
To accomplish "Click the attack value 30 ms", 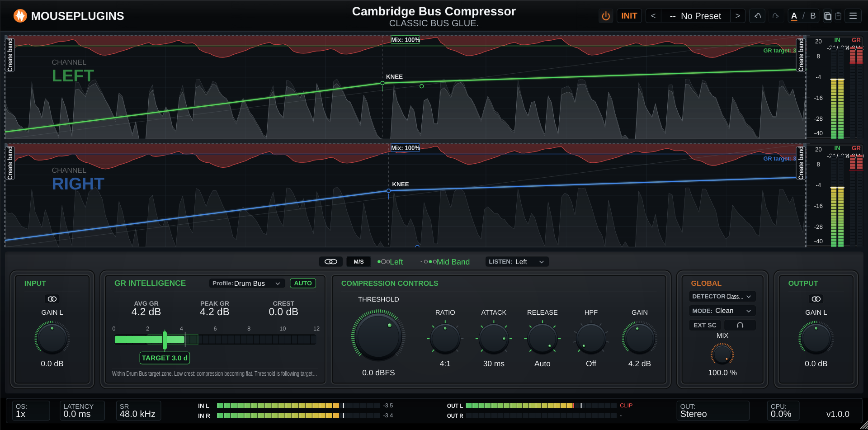I will tap(494, 364).
